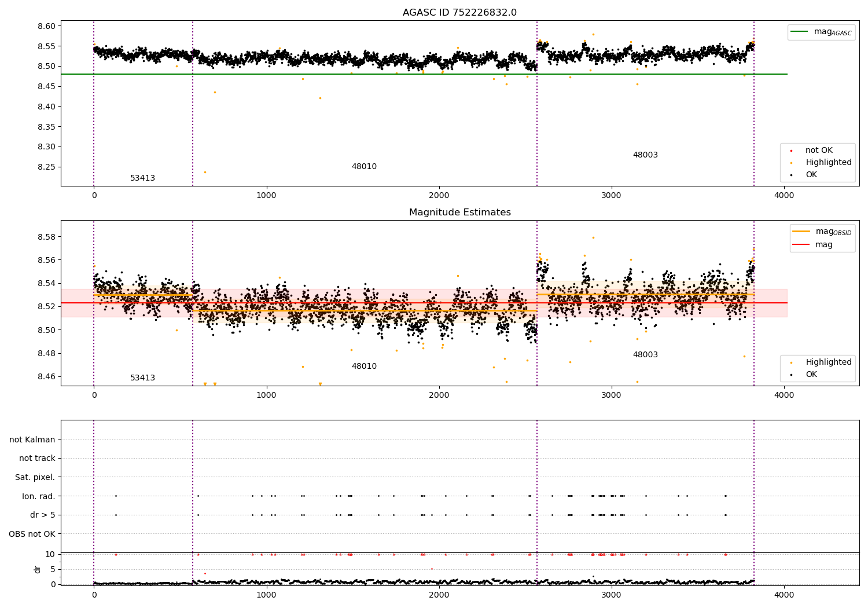Click the 8.45 tick label on top plot
The height and width of the screenshot is (608, 868).
click(46, 86)
